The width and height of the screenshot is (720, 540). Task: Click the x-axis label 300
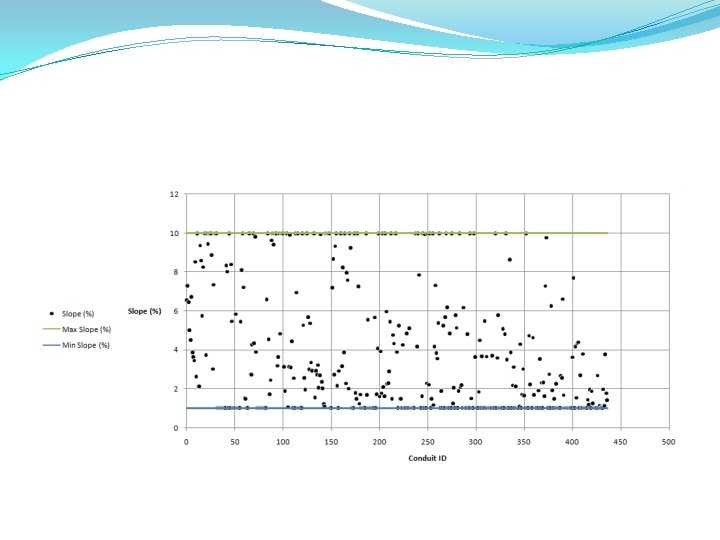coord(476,442)
